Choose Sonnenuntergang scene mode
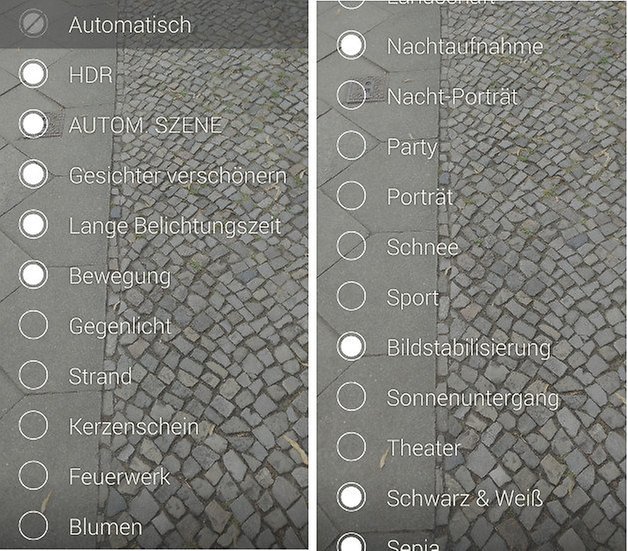 tap(472, 397)
